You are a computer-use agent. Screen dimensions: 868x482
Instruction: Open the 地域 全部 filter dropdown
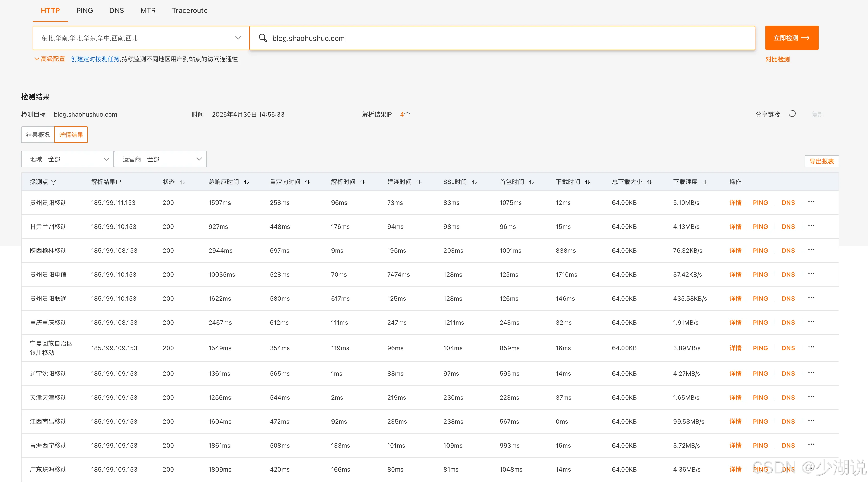point(67,159)
